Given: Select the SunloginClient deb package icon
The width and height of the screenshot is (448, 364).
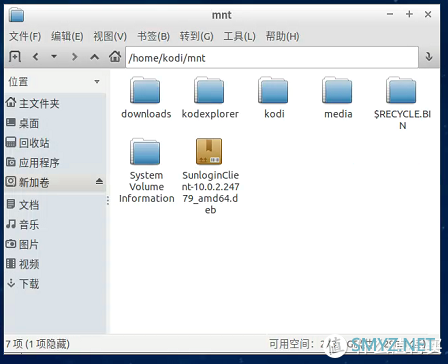Looking at the screenshot, I should [x=209, y=151].
